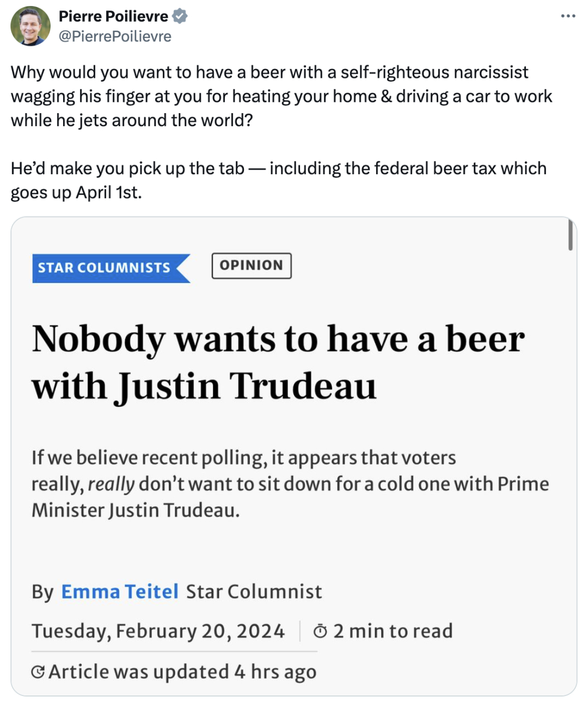Click the Article was updated 4 hrs ago text
Viewport: 588px width, 708px height.
(x=182, y=672)
